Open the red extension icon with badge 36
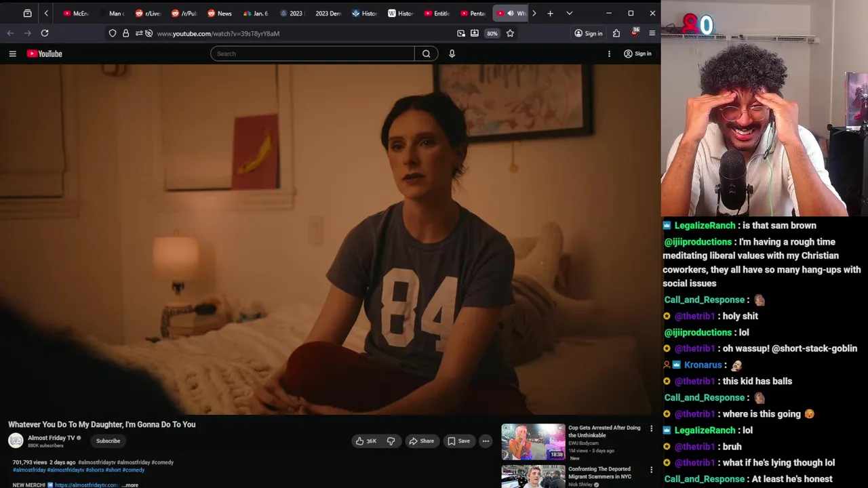The image size is (868, 488). point(635,33)
